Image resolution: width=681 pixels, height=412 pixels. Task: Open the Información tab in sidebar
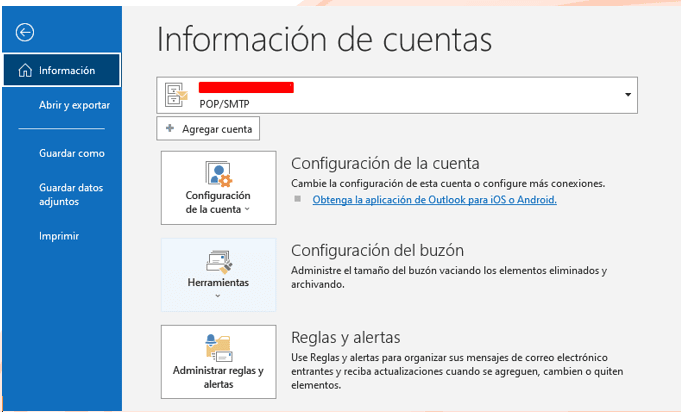pos(62,70)
